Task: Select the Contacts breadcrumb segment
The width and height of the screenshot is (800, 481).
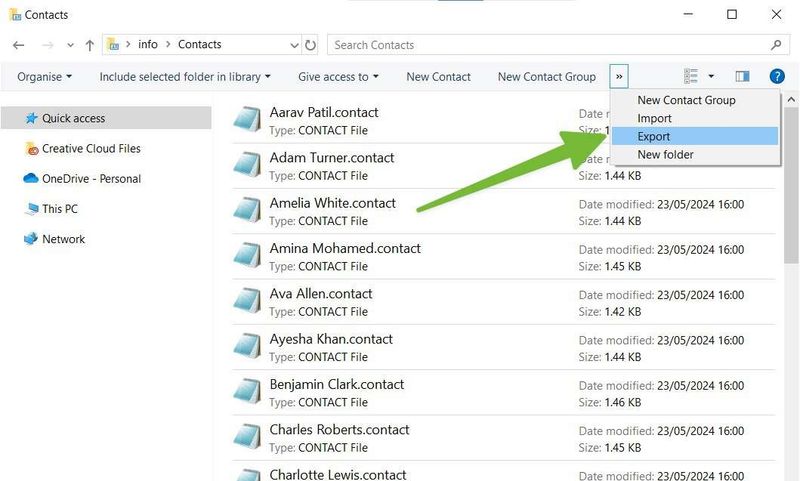Action: (x=199, y=44)
